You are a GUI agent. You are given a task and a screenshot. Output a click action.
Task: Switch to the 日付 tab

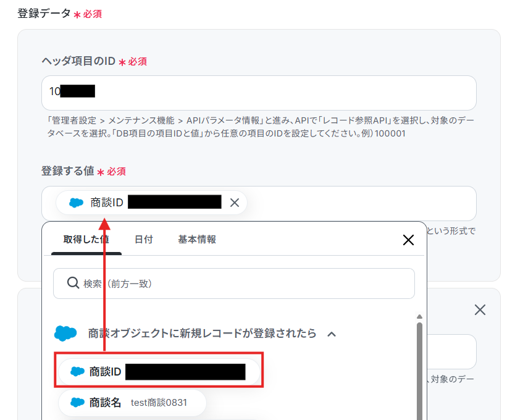(x=143, y=239)
